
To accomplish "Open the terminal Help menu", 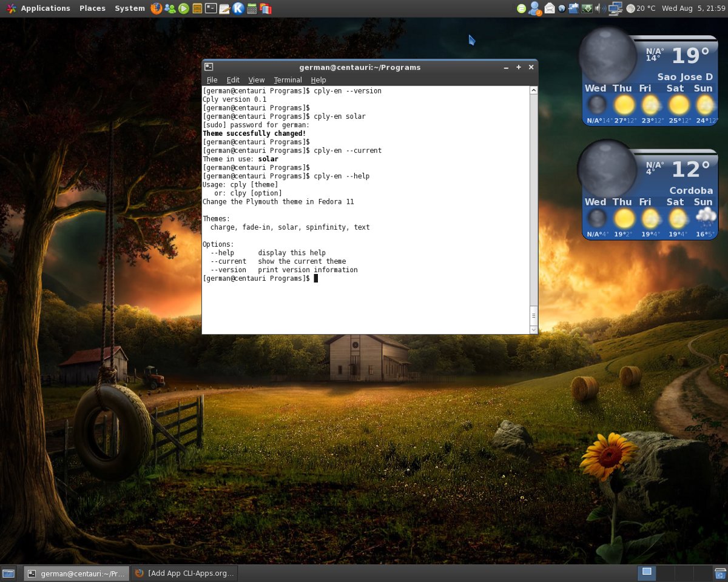I will (318, 80).
